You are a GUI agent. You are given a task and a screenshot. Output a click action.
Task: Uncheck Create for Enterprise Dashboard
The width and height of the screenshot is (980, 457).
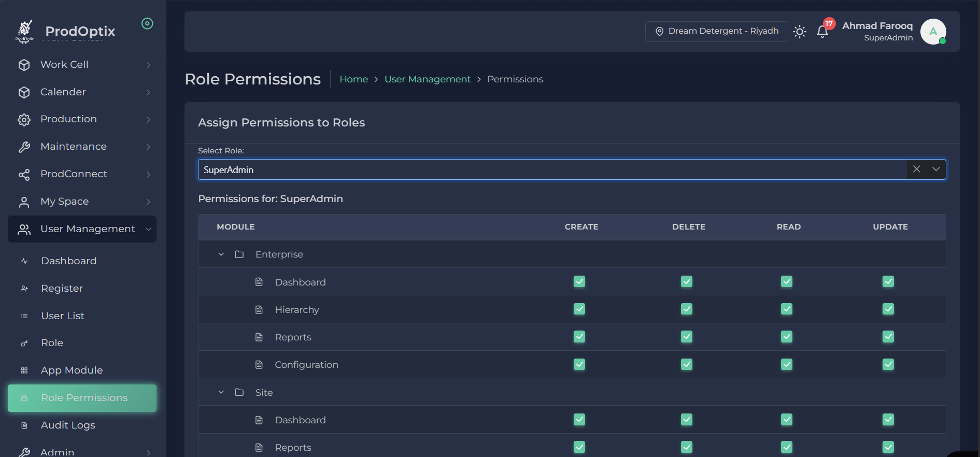579,281
